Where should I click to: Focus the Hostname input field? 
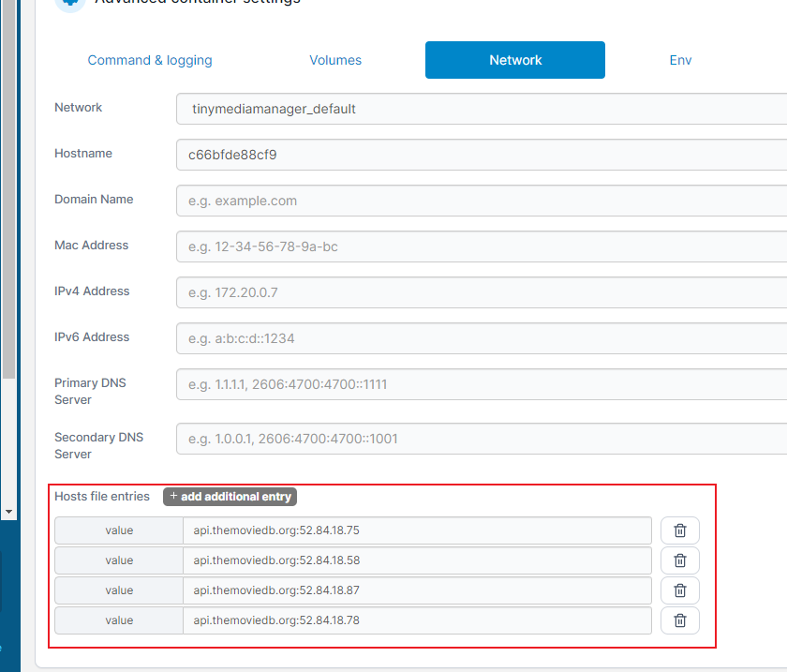pos(482,155)
